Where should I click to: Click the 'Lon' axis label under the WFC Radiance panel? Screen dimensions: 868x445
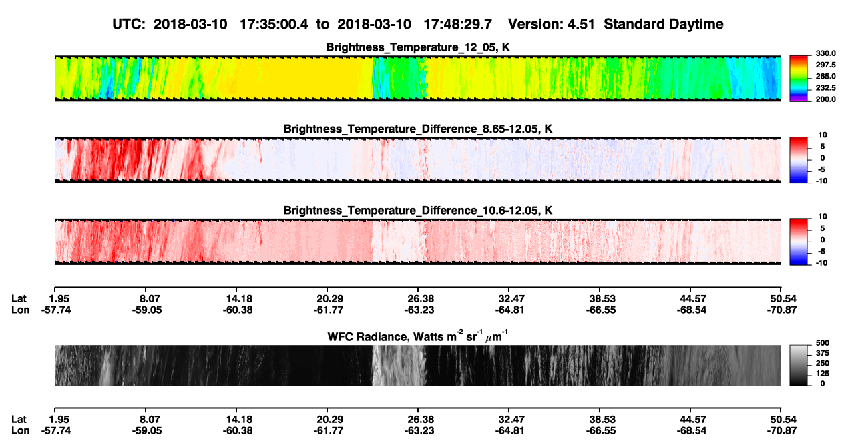coord(20,431)
